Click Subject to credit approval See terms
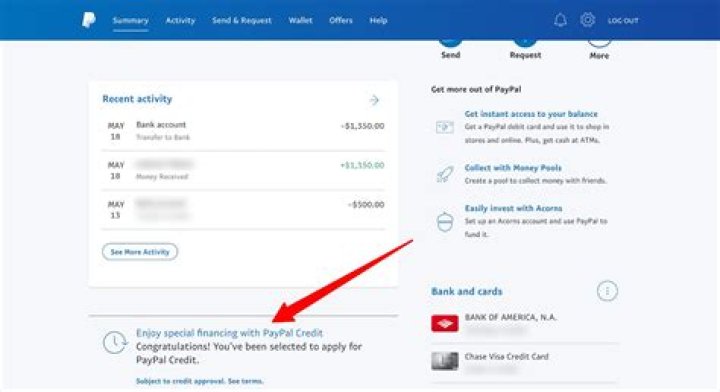 pyautogui.click(x=200, y=381)
